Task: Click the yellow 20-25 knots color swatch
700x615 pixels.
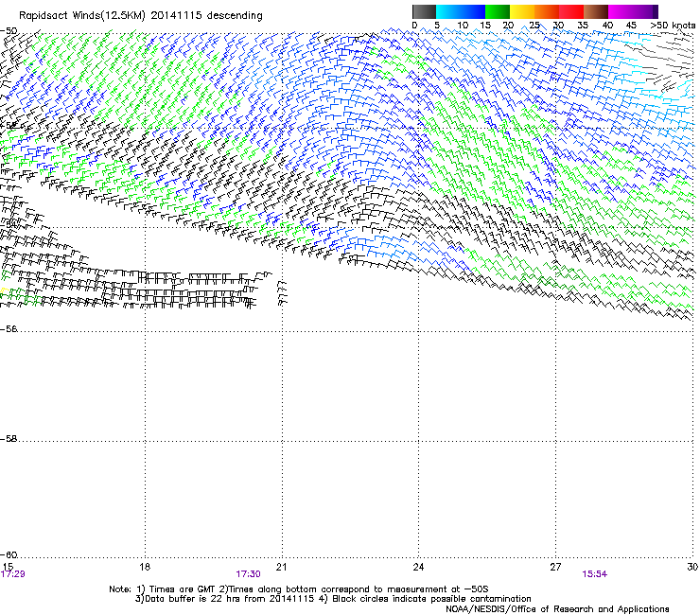Action: pos(522,11)
